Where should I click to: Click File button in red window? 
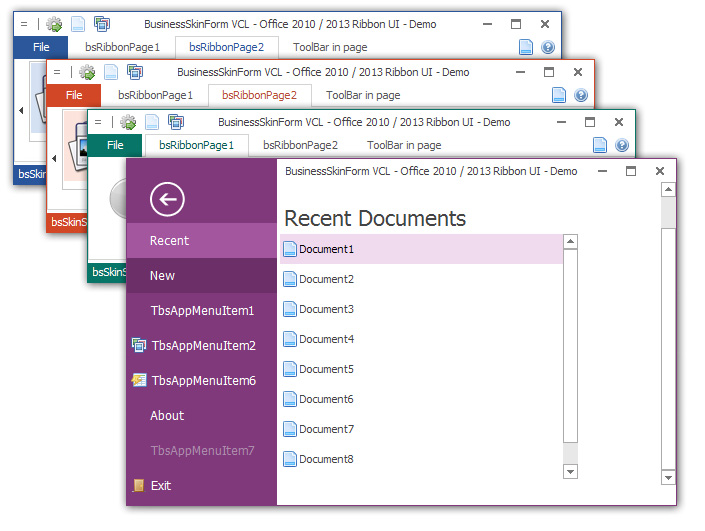74,95
